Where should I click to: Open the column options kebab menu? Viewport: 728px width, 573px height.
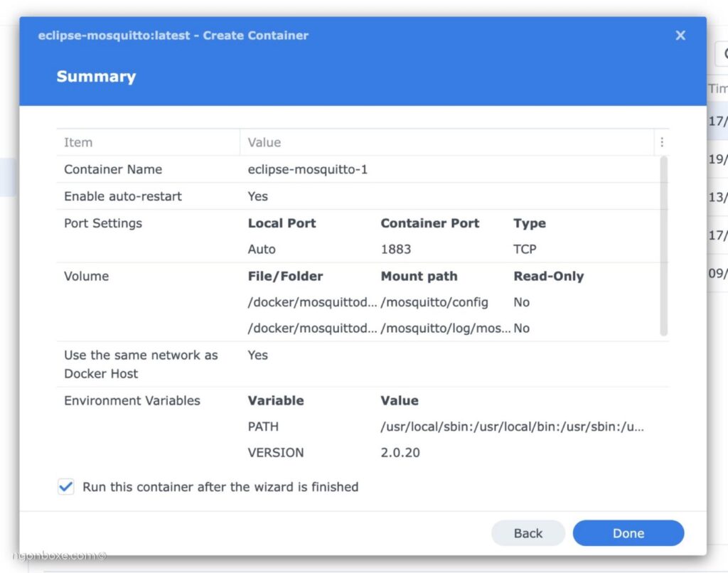662,142
